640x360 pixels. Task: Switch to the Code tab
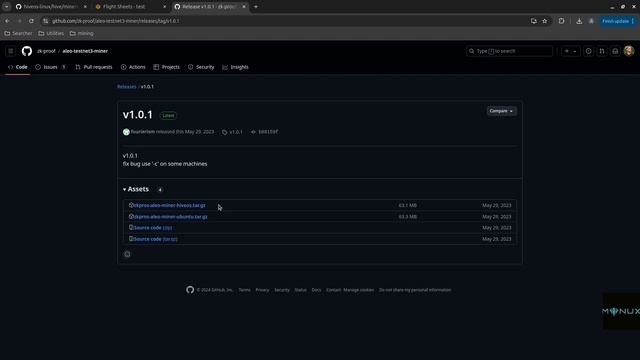click(x=18, y=67)
